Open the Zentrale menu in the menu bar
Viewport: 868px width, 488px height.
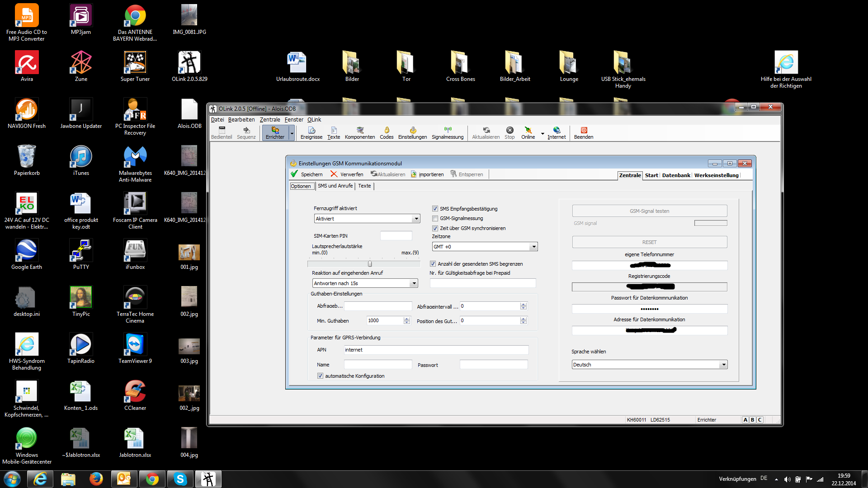tap(269, 120)
